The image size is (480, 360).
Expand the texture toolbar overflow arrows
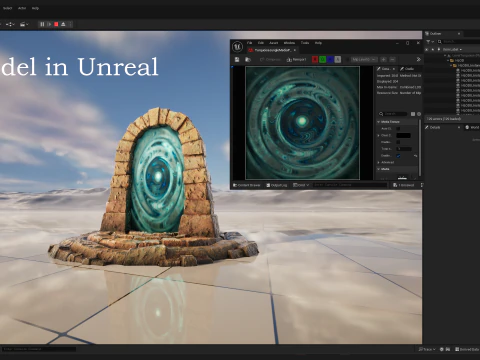click(418, 59)
